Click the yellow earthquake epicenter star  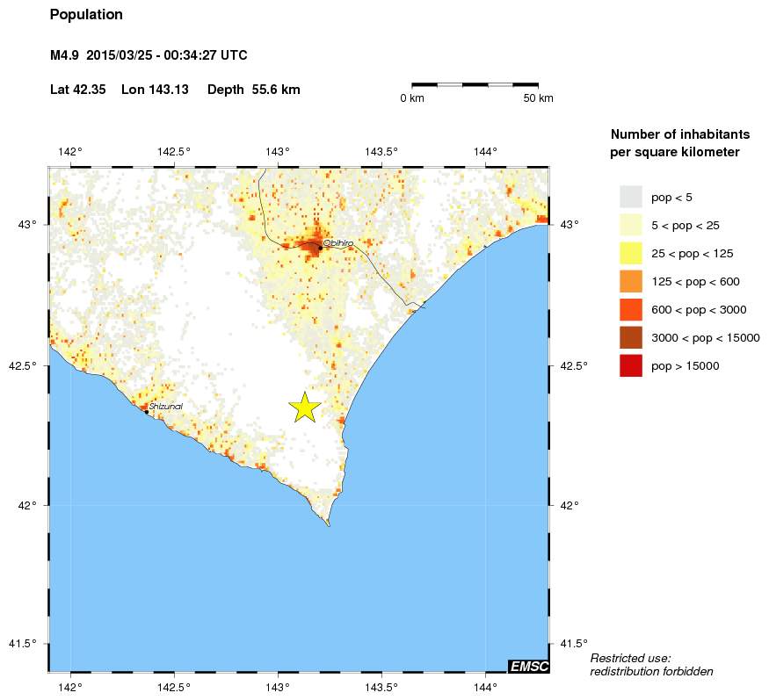[304, 407]
